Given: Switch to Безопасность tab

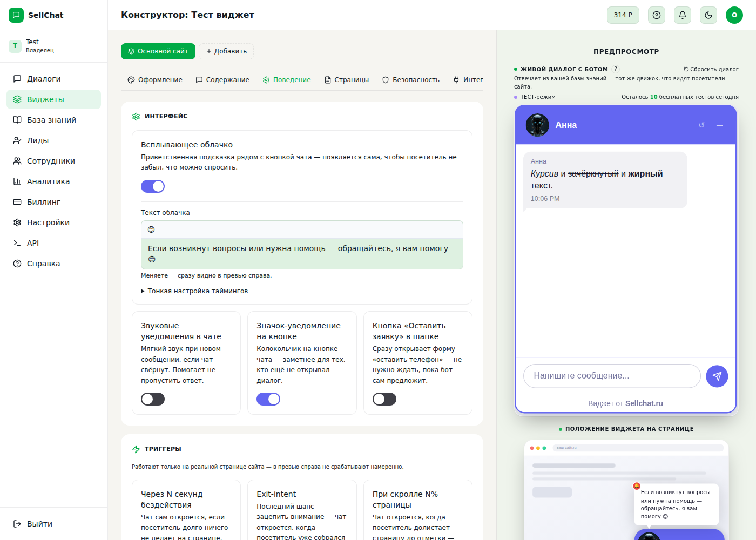Looking at the screenshot, I should 411,80.
